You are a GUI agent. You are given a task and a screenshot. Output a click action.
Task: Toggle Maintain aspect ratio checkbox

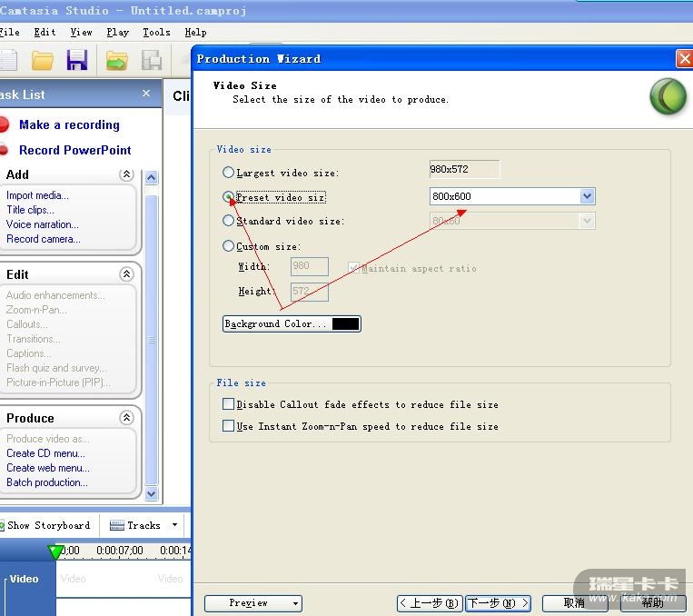[x=353, y=267]
